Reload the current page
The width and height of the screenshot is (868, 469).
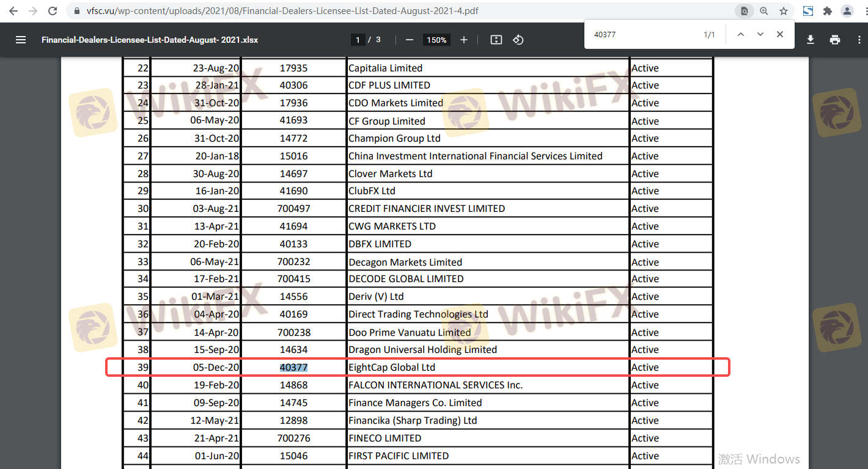pos(53,11)
